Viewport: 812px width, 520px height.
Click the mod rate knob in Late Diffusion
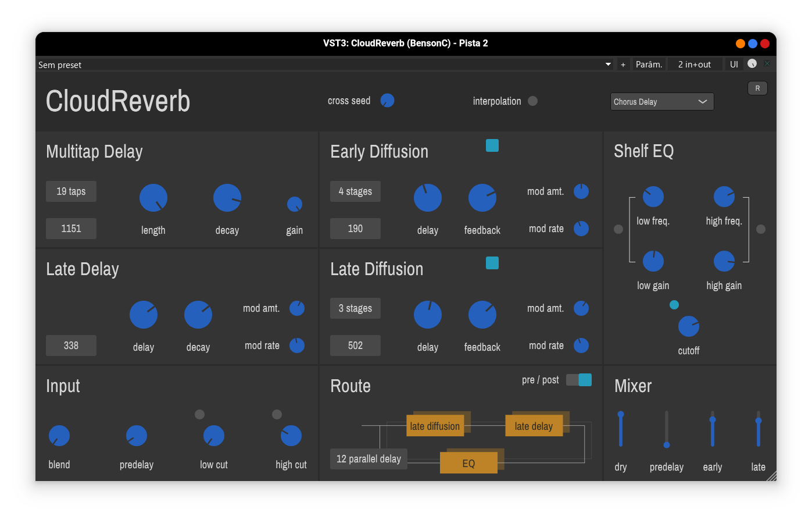(581, 346)
